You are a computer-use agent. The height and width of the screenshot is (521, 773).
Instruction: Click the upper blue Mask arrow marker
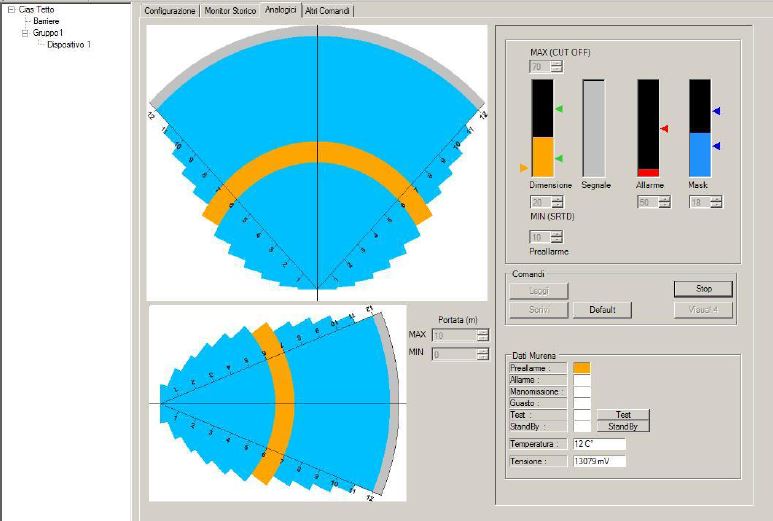[716, 111]
